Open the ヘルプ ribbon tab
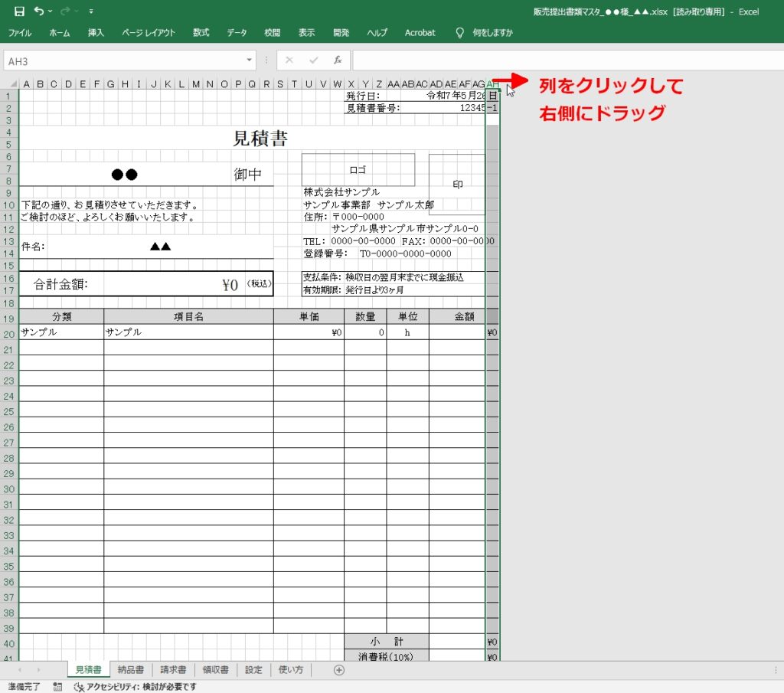 (x=377, y=32)
